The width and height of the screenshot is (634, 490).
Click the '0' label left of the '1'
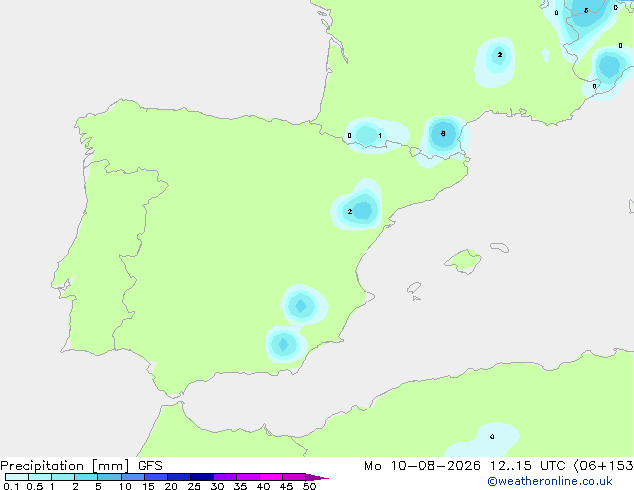349,135
